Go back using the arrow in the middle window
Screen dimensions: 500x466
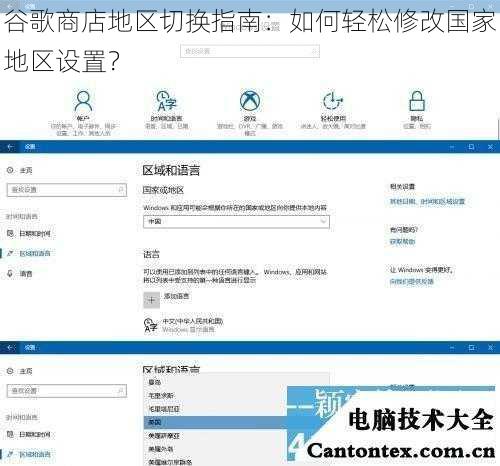10,147
